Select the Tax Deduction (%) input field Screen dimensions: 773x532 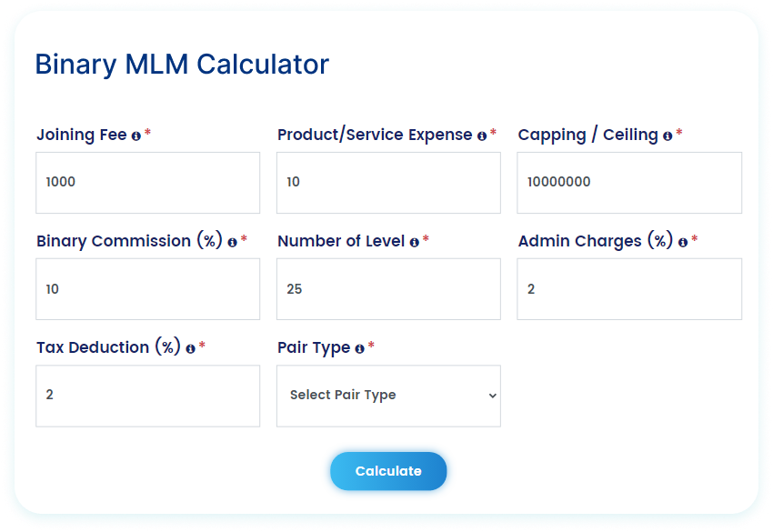(147, 396)
